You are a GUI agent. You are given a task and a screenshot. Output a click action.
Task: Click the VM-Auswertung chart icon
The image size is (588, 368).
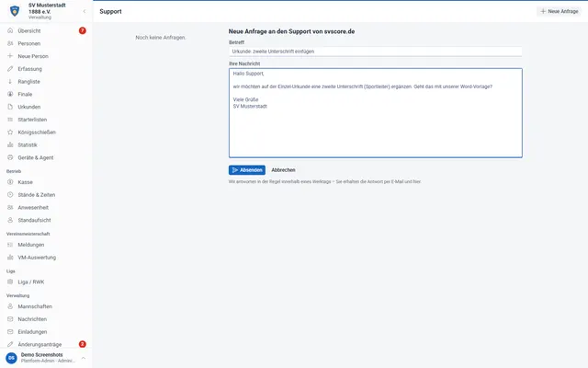point(10,258)
